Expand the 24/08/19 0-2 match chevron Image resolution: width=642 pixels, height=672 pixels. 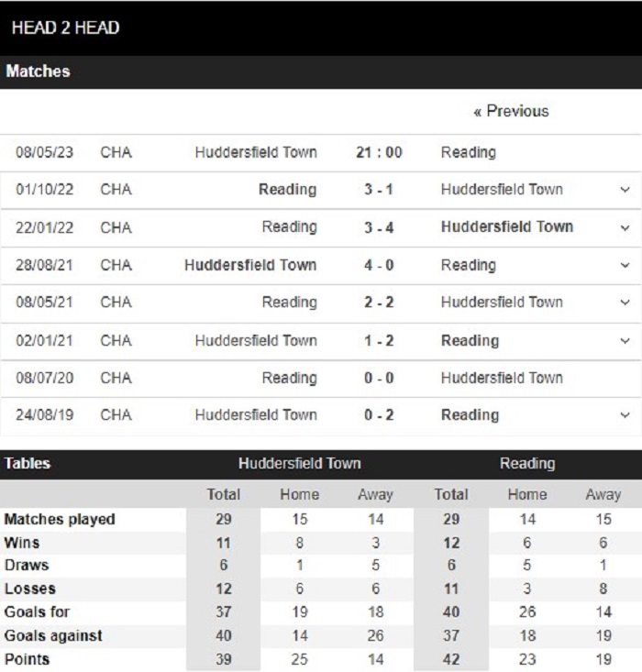(625, 415)
